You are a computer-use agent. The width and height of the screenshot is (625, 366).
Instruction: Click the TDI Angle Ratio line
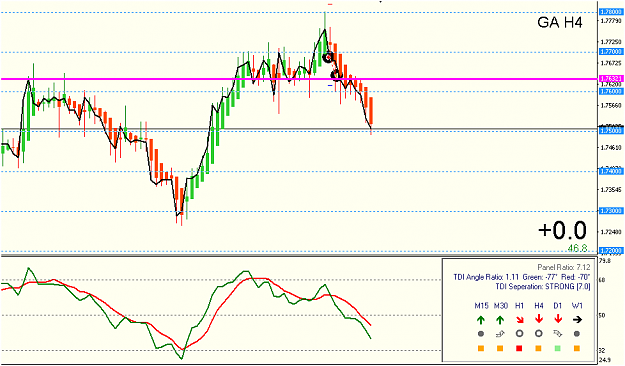click(x=522, y=277)
